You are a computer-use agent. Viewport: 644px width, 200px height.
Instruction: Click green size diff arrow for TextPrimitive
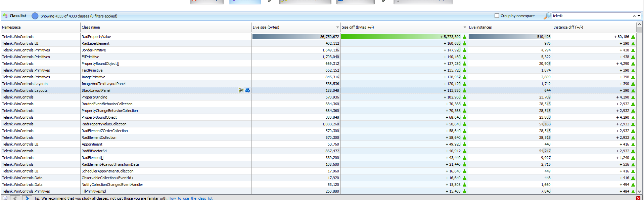click(x=465, y=70)
